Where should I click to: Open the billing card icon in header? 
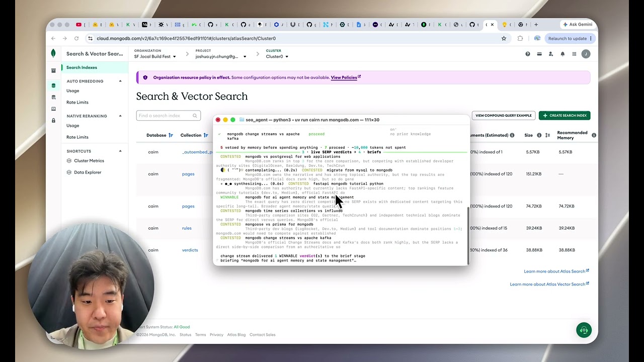point(539,54)
